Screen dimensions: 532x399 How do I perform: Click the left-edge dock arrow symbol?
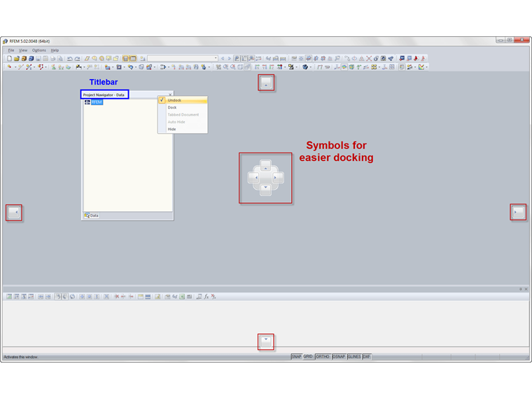[14, 213]
